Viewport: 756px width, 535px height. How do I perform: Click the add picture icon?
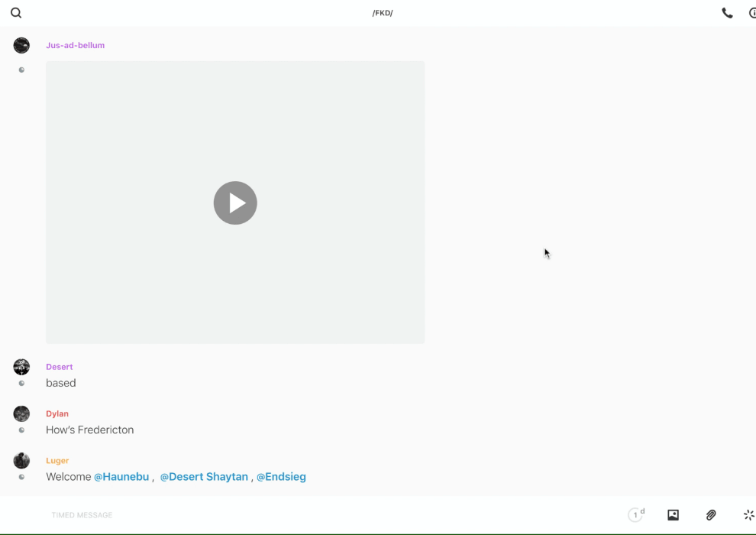click(673, 515)
